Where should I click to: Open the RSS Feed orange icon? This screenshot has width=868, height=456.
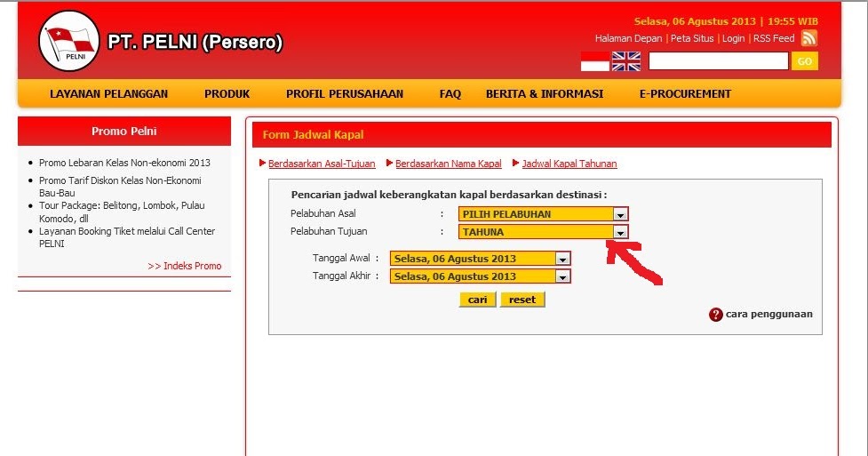click(x=808, y=38)
